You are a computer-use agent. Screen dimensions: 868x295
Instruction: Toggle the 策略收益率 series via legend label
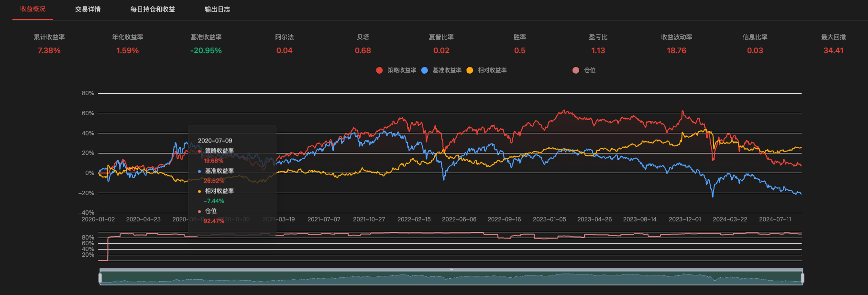(402, 70)
